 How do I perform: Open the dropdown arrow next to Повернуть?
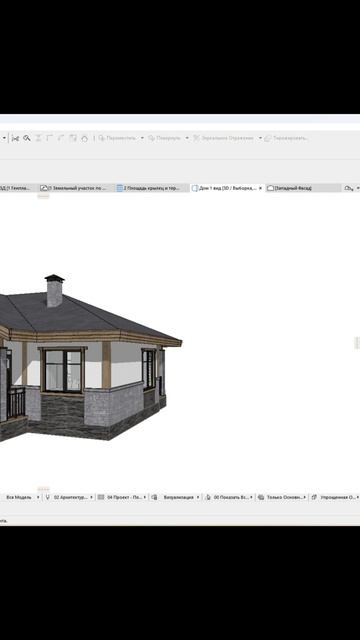tap(187, 138)
